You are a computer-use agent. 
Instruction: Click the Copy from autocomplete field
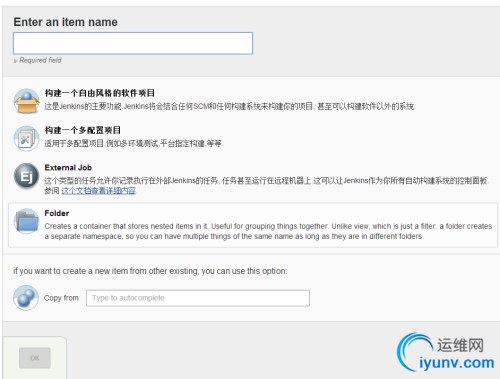pos(198,298)
